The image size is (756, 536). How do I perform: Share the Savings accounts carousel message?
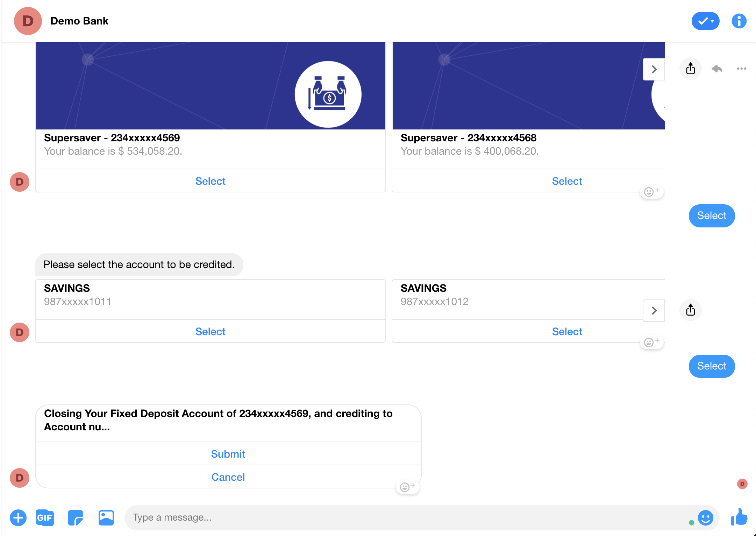point(690,310)
